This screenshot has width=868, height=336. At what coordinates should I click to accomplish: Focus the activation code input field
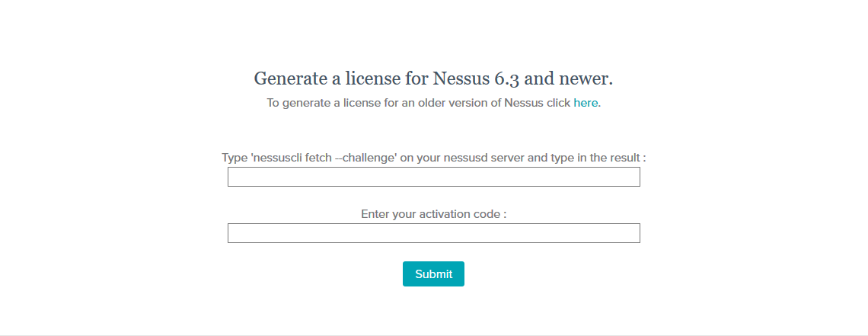(x=433, y=233)
